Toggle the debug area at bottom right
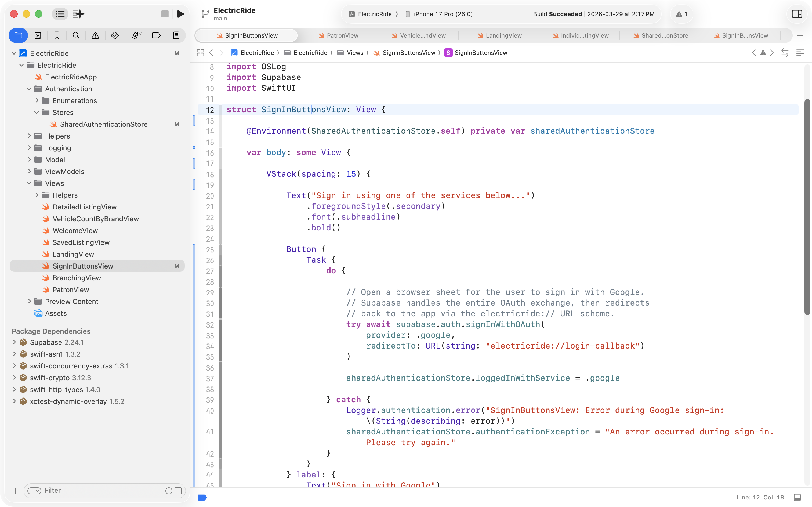The height and width of the screenshot is (507, 812). click(x=798, y=497)
